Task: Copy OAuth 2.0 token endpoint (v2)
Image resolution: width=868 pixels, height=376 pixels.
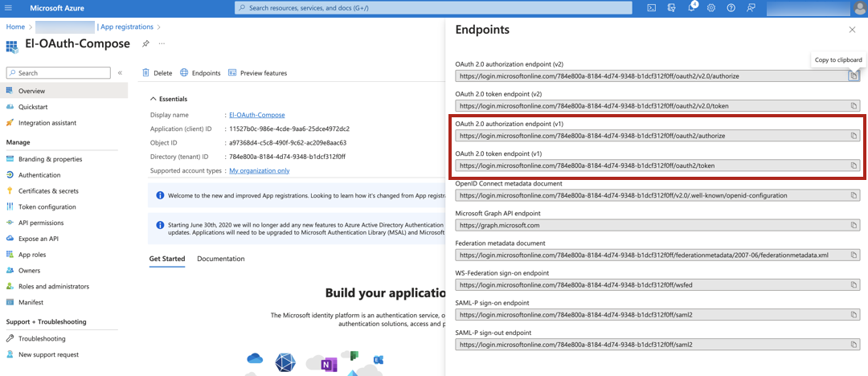Action: click(854, 105)
